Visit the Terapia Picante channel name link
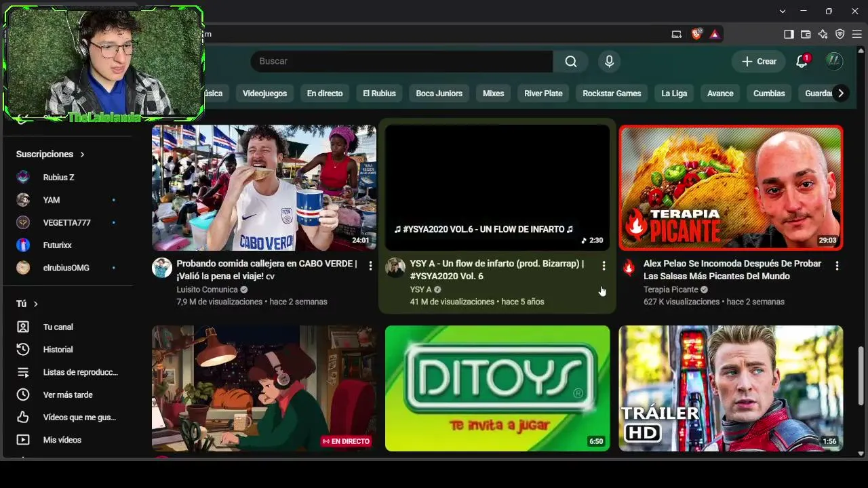 (671, 289)
